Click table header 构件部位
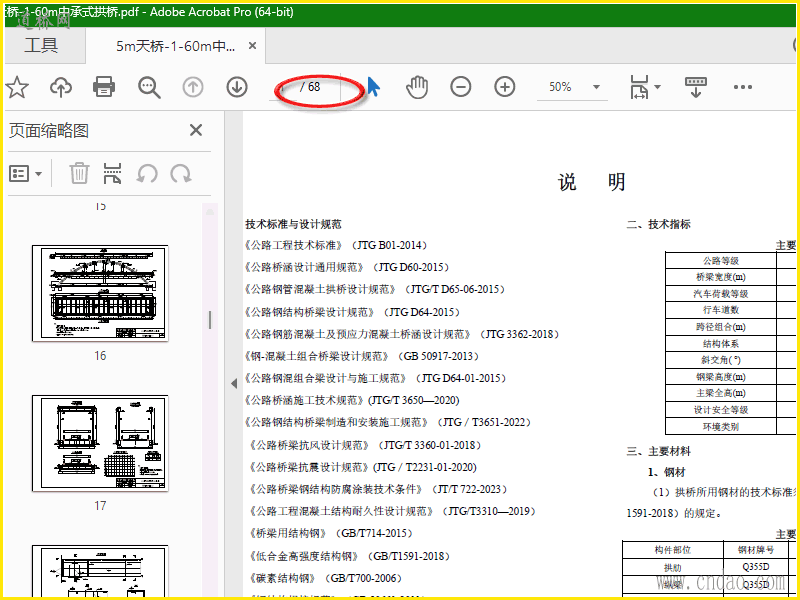Image resolution: width=800 pixels, height=600 pixels. click(672, 550)
